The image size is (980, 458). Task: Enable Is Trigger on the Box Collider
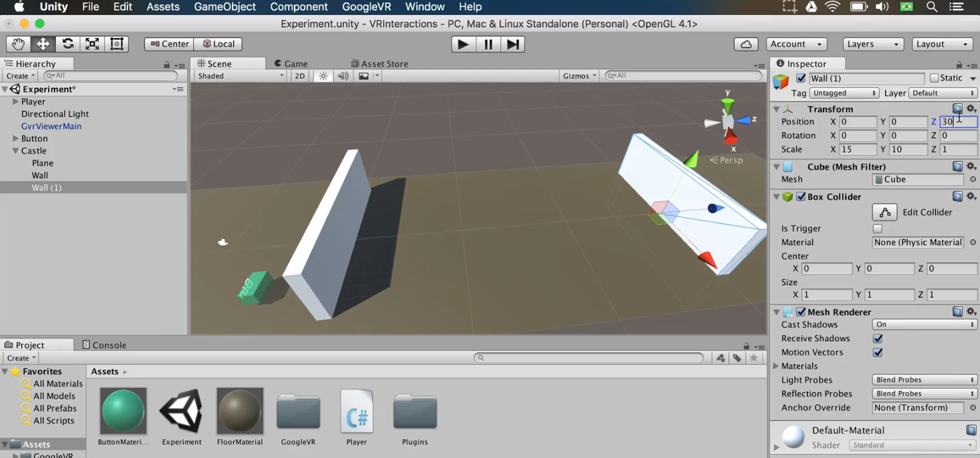[x=877, y=228]
